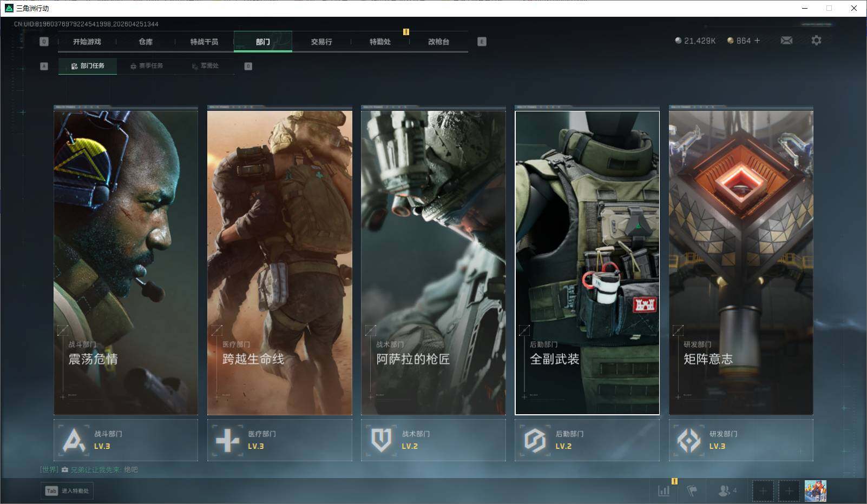Open the bar chart stats icon
The image size is (867, 504).
coord(664,491)
